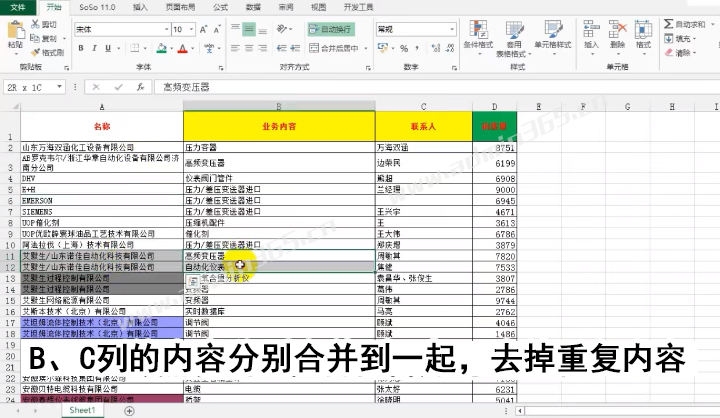Decrease font size with smaller A
The image size is (720, 418).
(x=217, y=29)
